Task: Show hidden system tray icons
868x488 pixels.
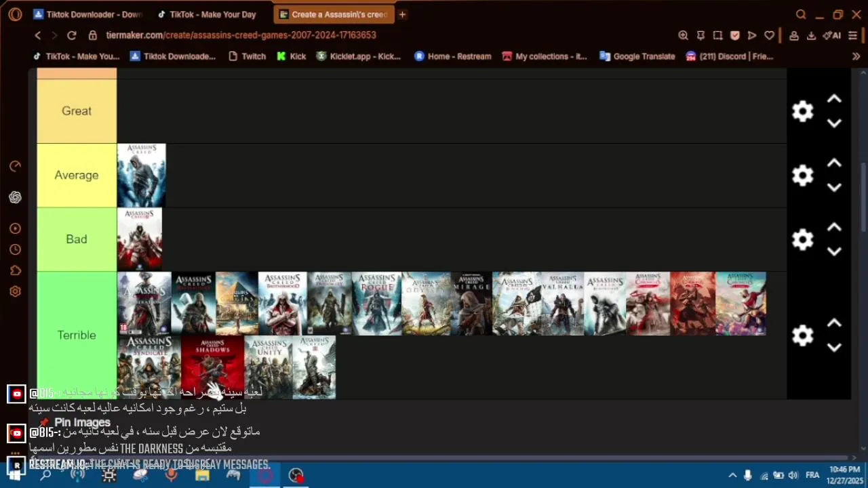Action: coord(732,475)
